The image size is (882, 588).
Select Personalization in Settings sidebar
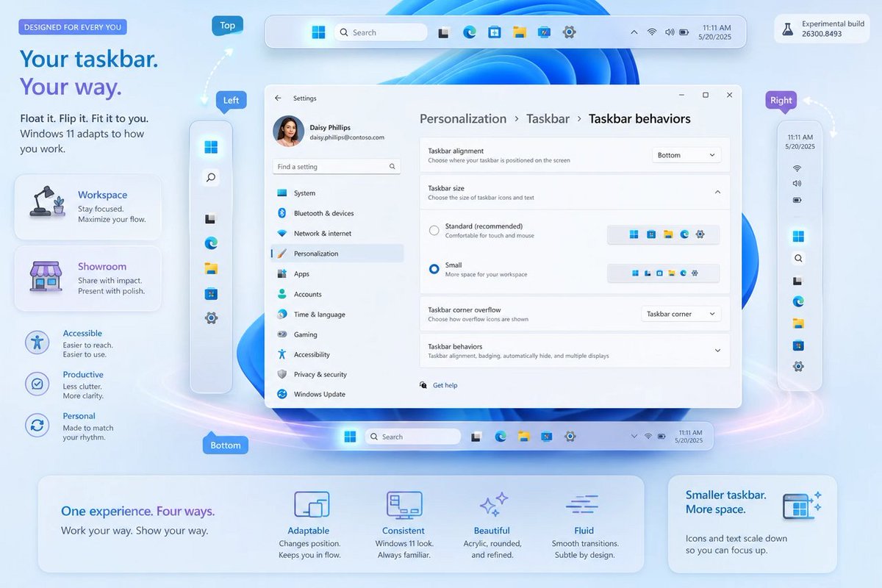point(337,254)
